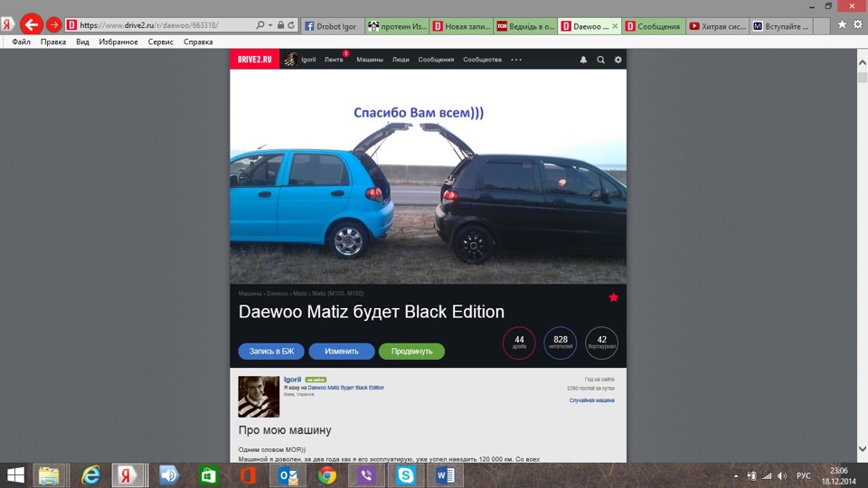The height and width of the screenshot is (488, 868).
Task: Open Skype from the taskbar
Action: pyautogui.click(x=406, y=475)
